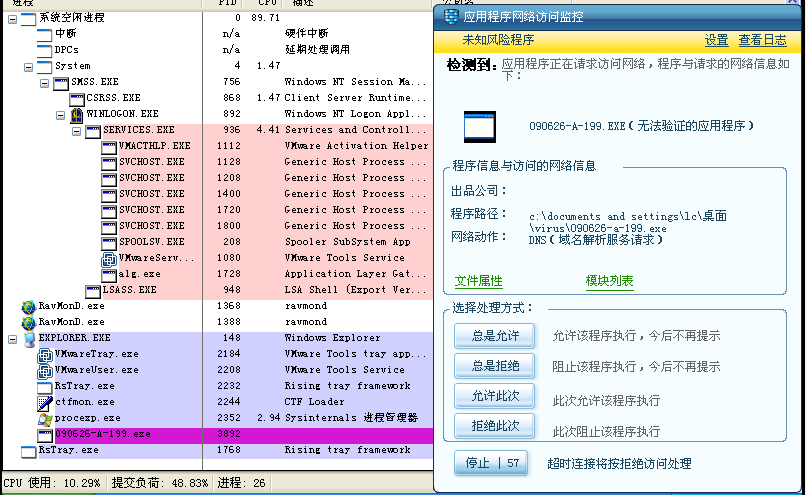
Task: Collapse the 系统空闲进程 tree node
Action: point(12,20)
